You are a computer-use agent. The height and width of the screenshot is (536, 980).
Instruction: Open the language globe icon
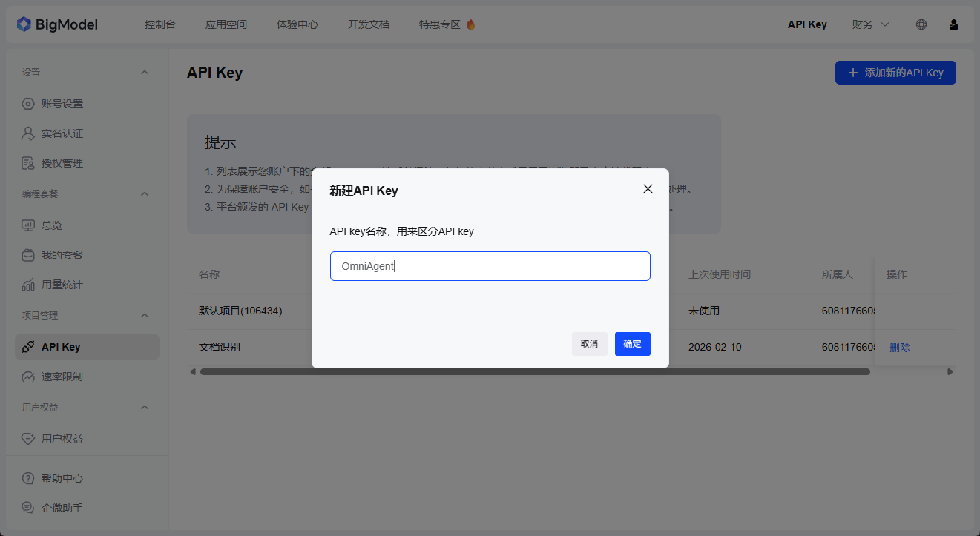(x=921, y=24)
